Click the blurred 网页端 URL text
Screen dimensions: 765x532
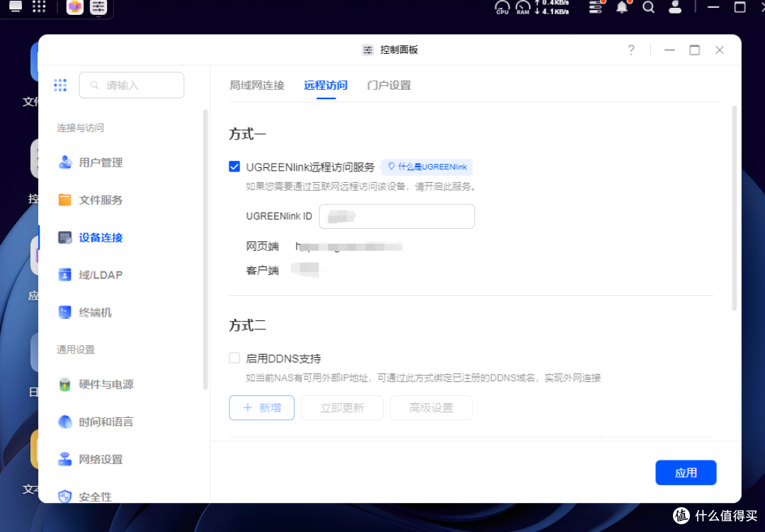pos(348,246)
